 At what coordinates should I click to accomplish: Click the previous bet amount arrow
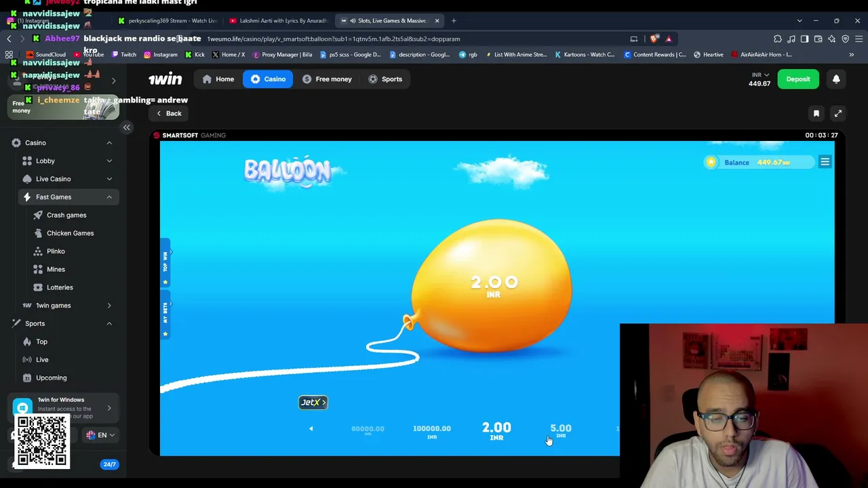[311, 428]
